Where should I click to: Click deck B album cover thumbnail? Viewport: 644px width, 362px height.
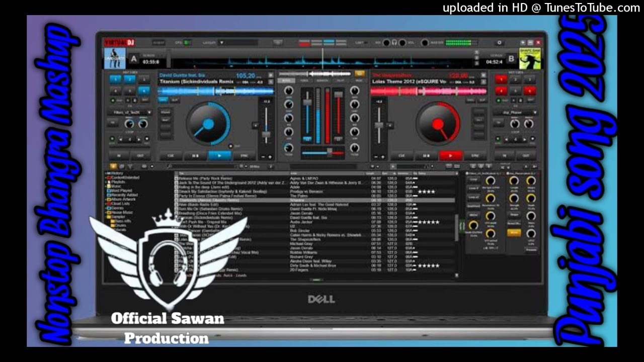click(x=530, y=59)
